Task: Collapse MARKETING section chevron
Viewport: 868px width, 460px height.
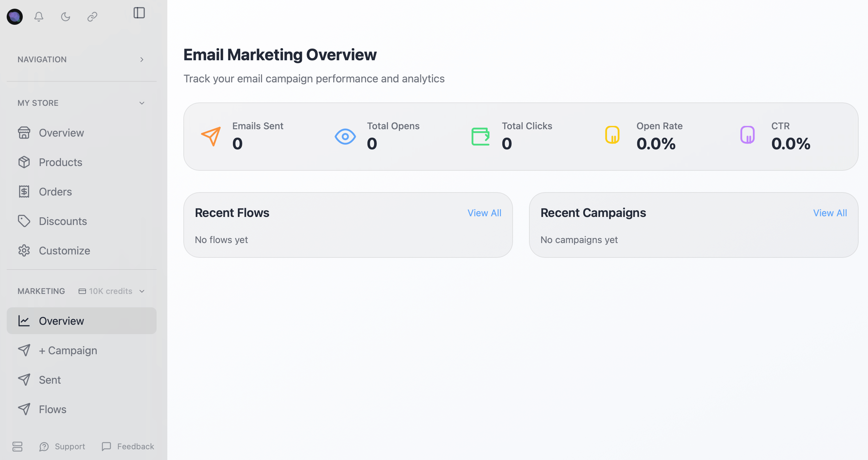Action: [x=142, y=291]
